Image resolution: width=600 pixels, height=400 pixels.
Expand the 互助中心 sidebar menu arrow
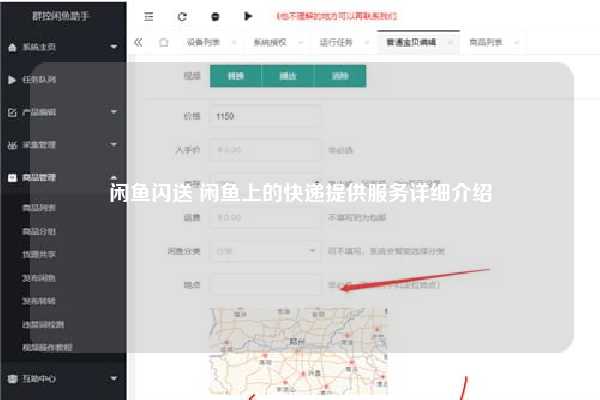tap(114, 379)
